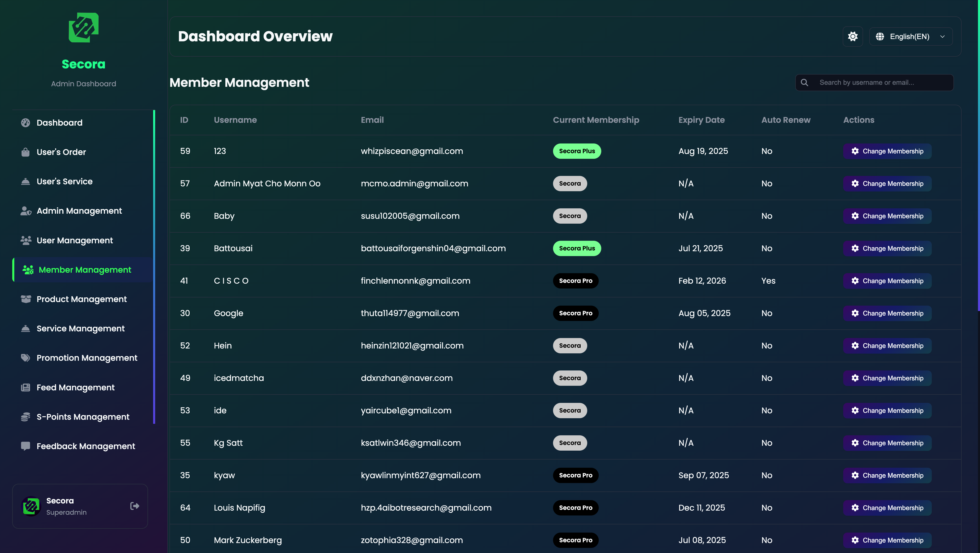This screenshot has width=980, height=553.
Task: Click the Secora logo at sidebar top
Action: coord(84,28)
